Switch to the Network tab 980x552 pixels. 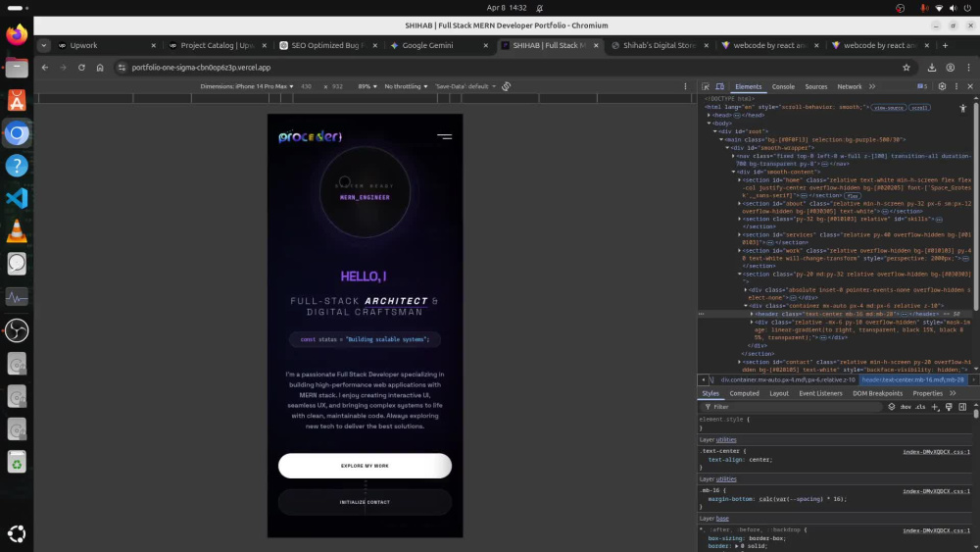pyautogui.click(x=850, y=87)
